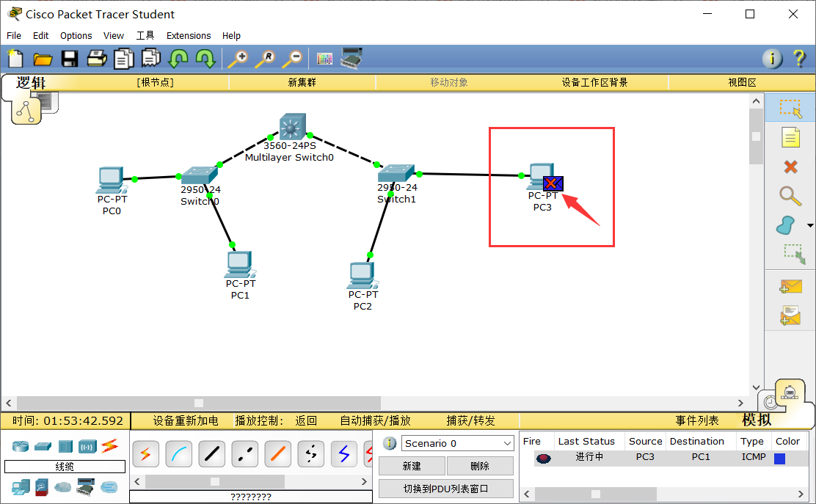
Task: Choose the Place Note tool
Action: point(790,137)
